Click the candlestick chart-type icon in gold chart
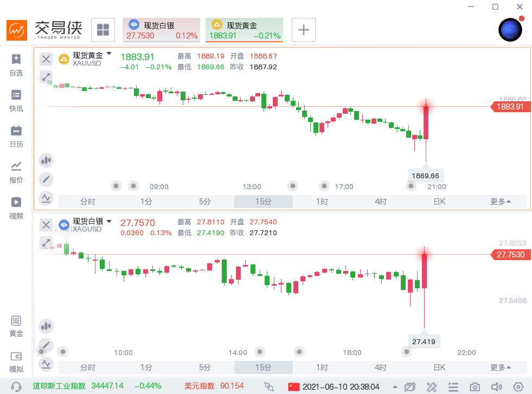 [x=46, y=160]
